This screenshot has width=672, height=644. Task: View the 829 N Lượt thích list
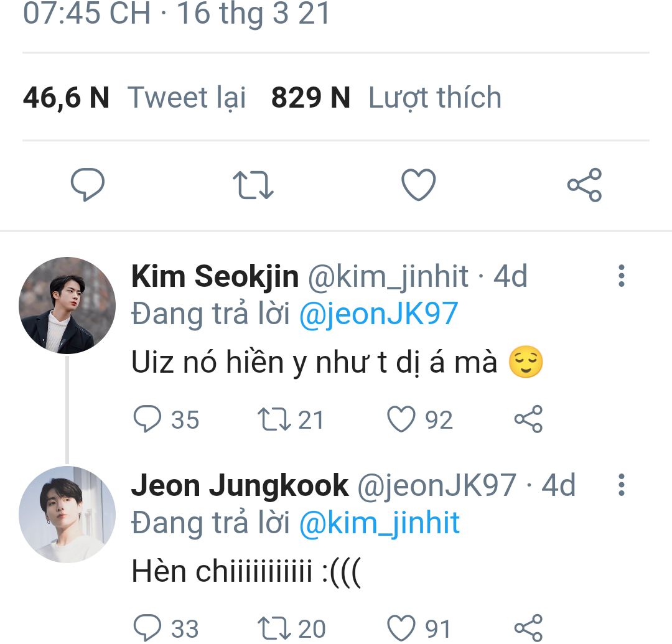[x=386, y=98]
